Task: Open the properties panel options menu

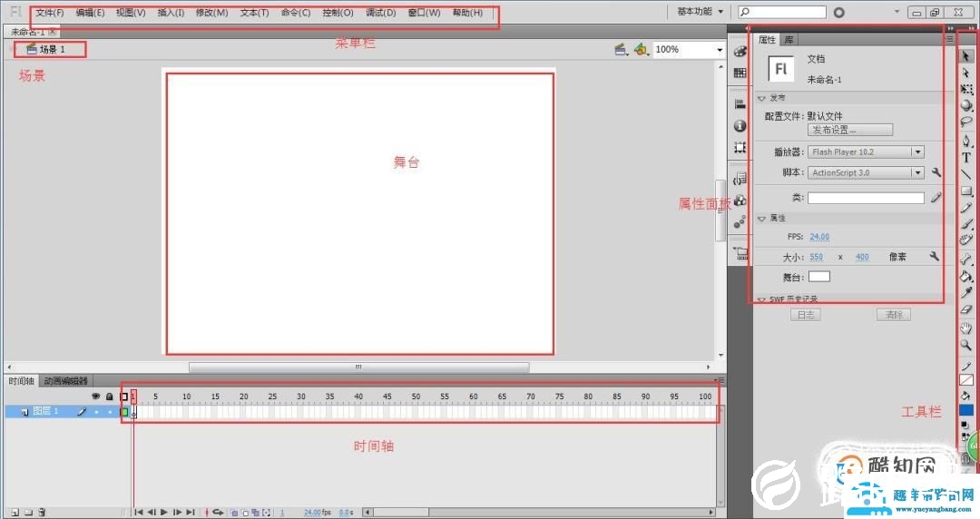Action: pyautogui.click(x=949, y=39)
